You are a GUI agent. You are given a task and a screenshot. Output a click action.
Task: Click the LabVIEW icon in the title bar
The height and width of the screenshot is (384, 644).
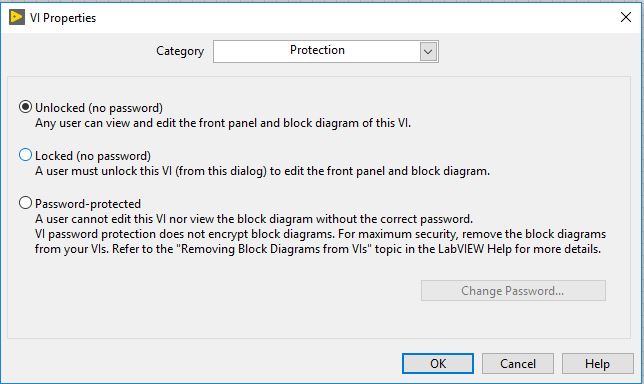tap(17, 17)
